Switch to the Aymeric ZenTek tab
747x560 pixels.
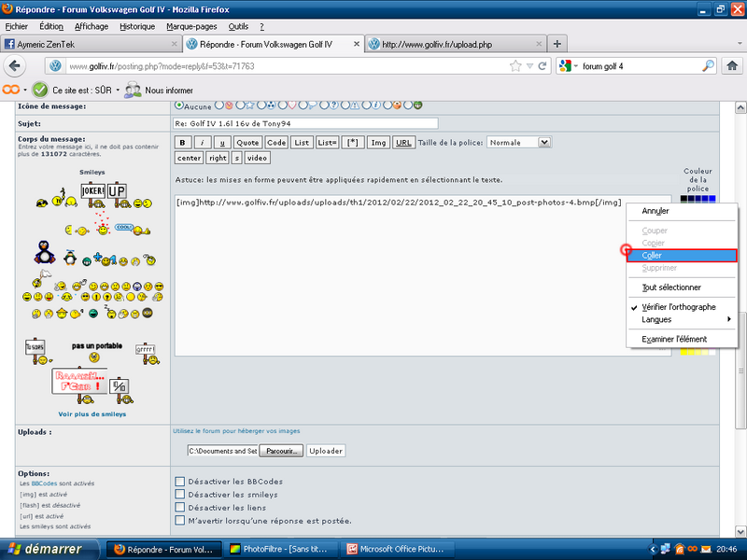click(x=91, y=44)
